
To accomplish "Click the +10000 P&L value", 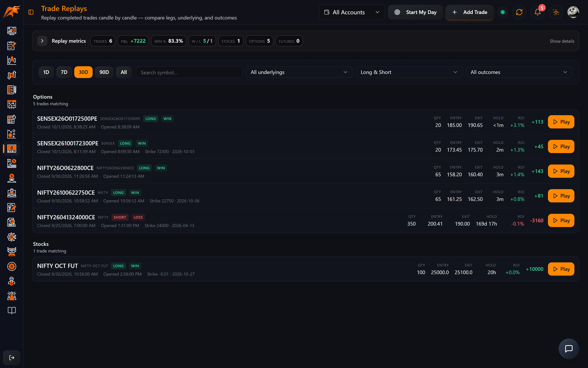I will pyautogui.click(x=535, y=269).
